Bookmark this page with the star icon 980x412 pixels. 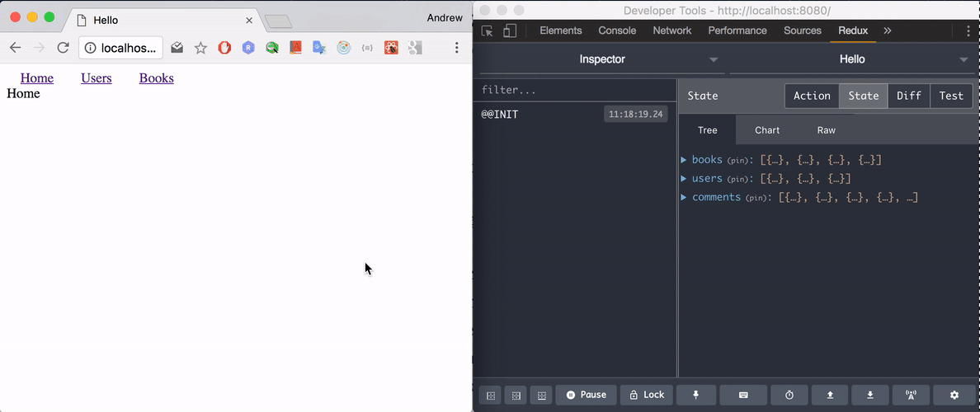click(x=200, y=48)
